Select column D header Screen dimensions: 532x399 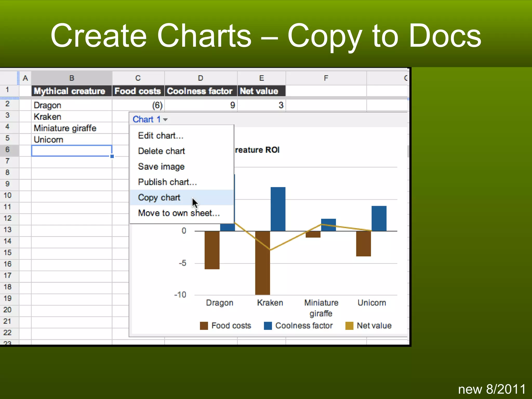pos(201,78)
